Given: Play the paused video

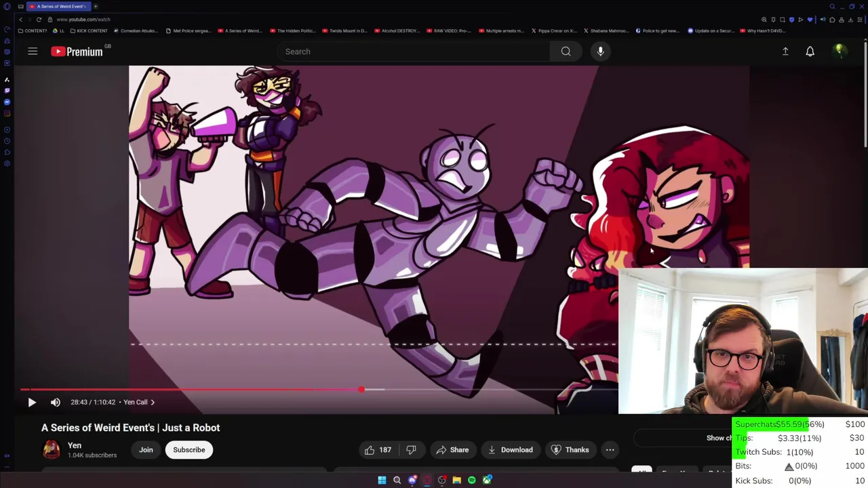Looking at the screenshot, I should click(x=32, y=402).
